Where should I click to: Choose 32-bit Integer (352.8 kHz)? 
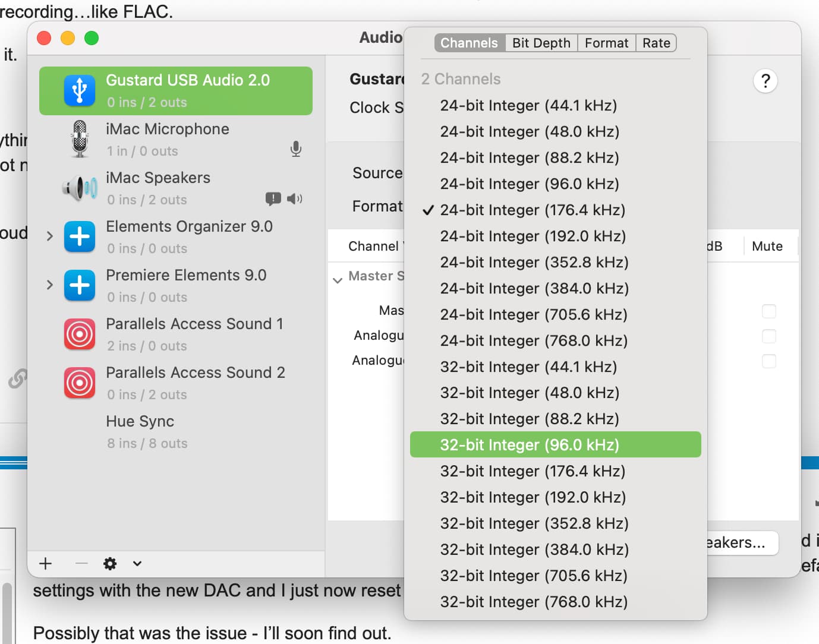click(x=556, y=523)
